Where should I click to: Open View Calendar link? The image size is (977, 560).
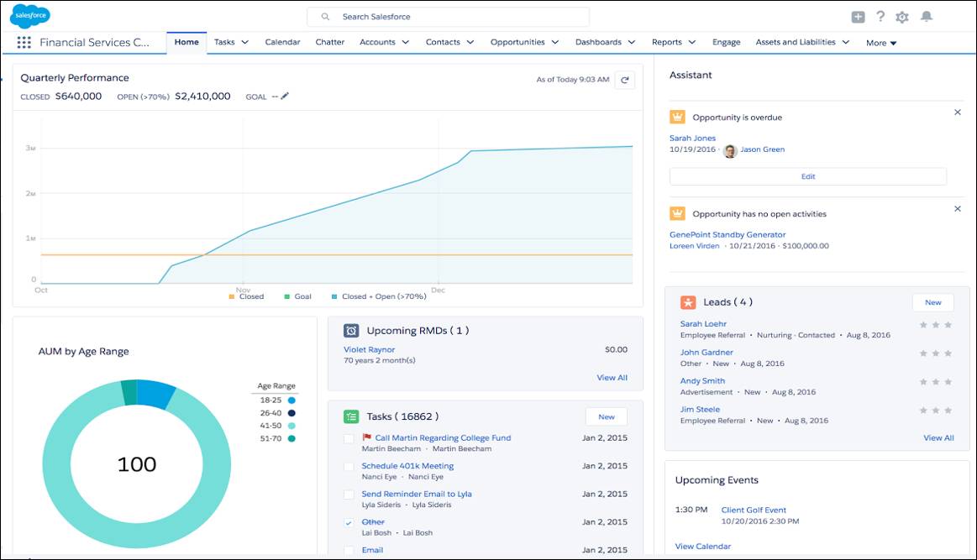(703, 547)
